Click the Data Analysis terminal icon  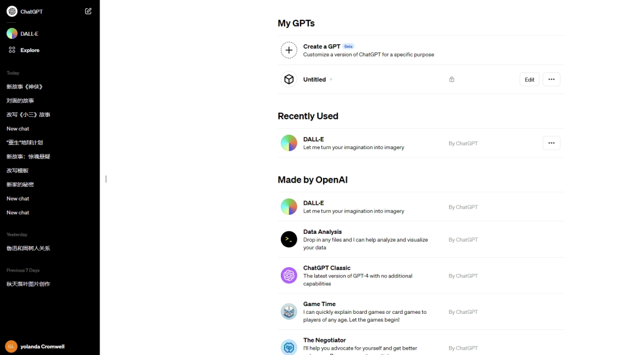click(289, 239)
